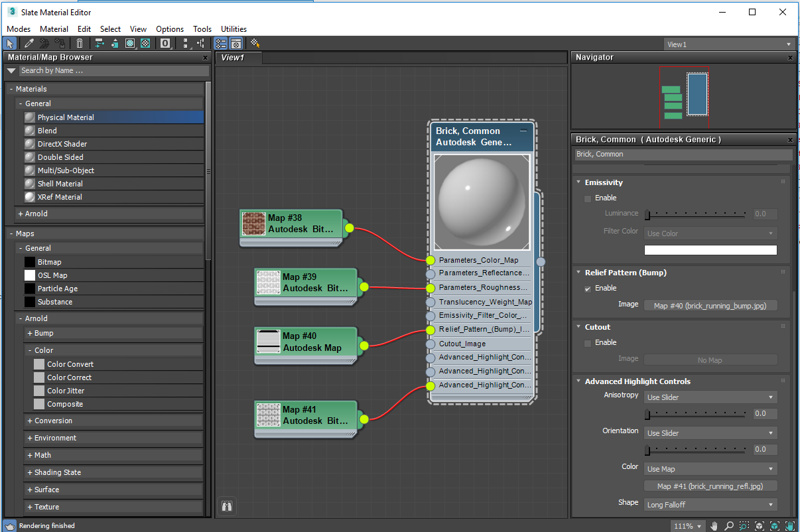Open the Modes menu
The width and height of the screenshot is (800, 532).
pos(19,29)
